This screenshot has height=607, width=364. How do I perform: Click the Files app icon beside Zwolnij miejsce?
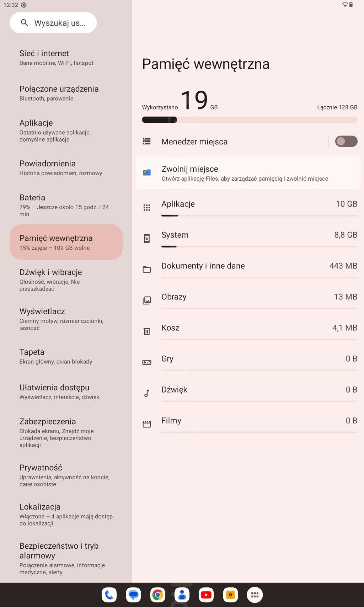click(x=147, y=173)
